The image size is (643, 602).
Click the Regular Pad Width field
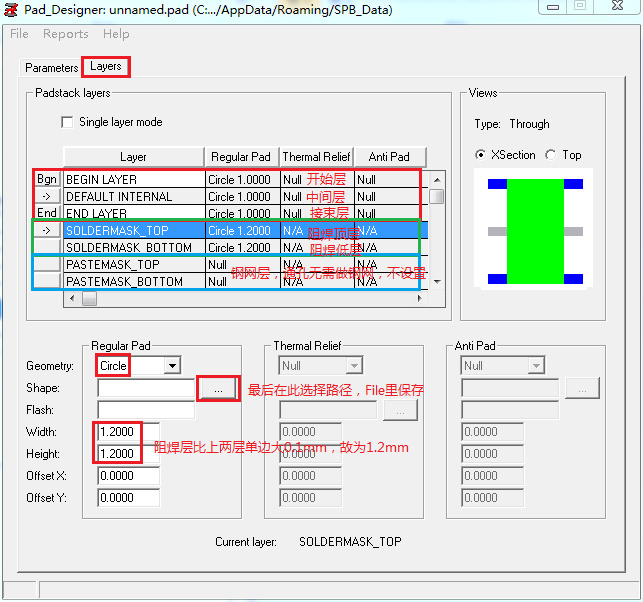[x=129, y=432]
